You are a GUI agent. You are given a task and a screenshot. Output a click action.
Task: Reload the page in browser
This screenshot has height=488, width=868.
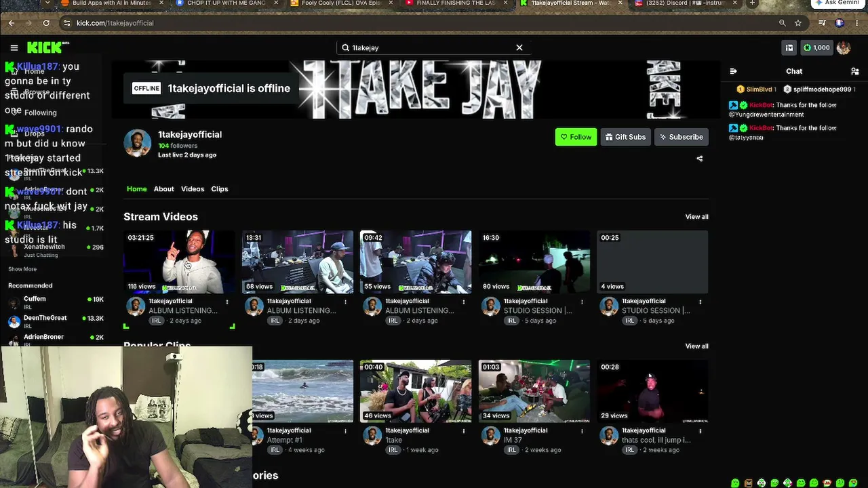(46, 23)
